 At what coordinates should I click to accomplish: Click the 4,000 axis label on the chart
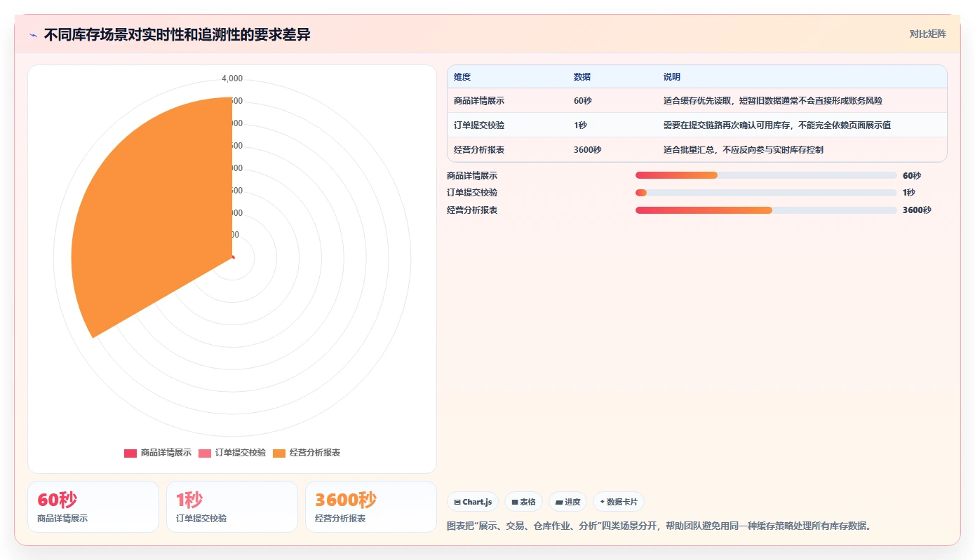[232, 78]
